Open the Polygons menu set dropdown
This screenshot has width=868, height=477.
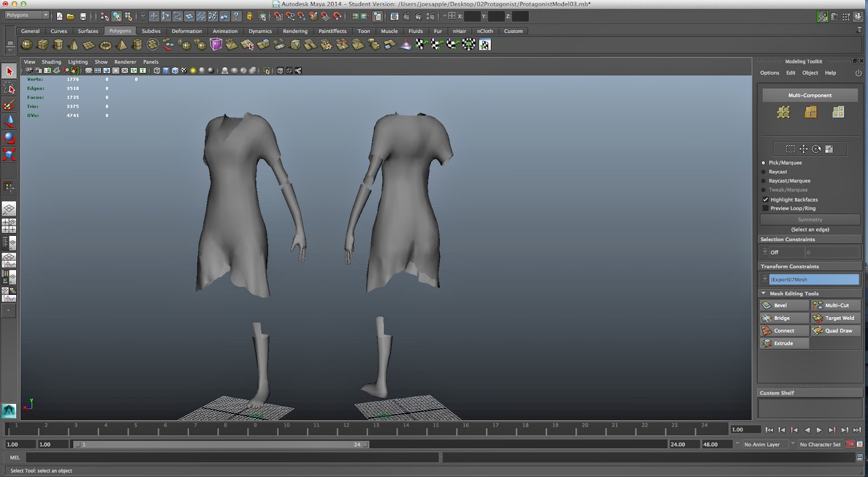[27, 15]
